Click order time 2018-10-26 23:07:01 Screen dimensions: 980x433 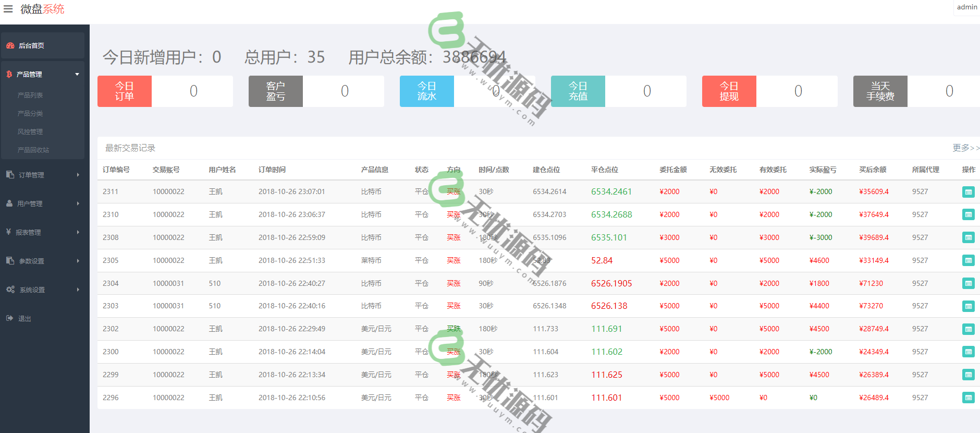292,191
